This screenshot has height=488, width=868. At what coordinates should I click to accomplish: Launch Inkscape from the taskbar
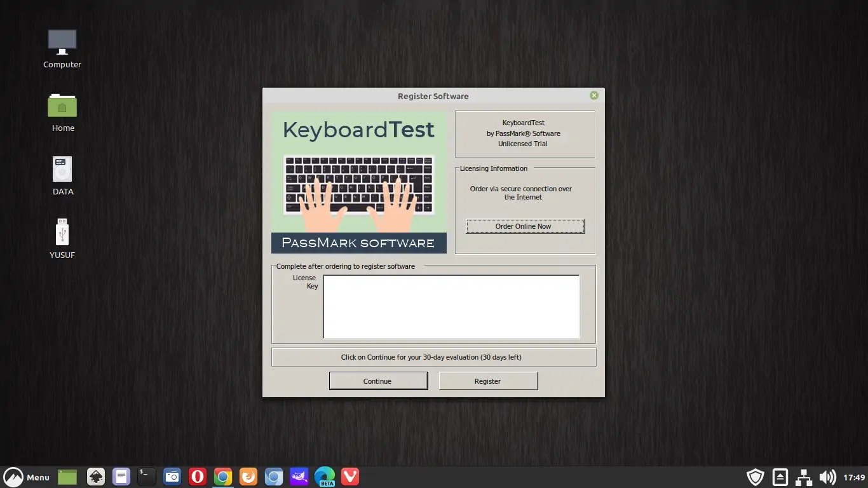96,477
